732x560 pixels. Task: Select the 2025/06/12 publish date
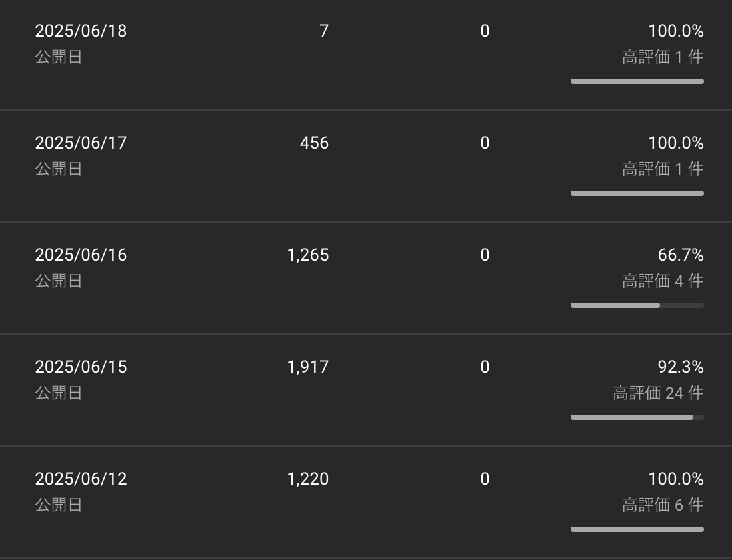(81, 479)
